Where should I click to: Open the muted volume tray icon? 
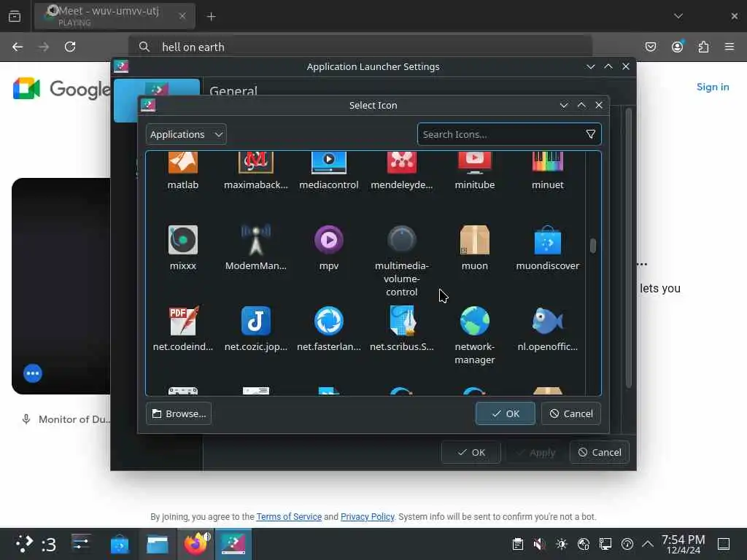pyautogui.click(x=539, y=544)
